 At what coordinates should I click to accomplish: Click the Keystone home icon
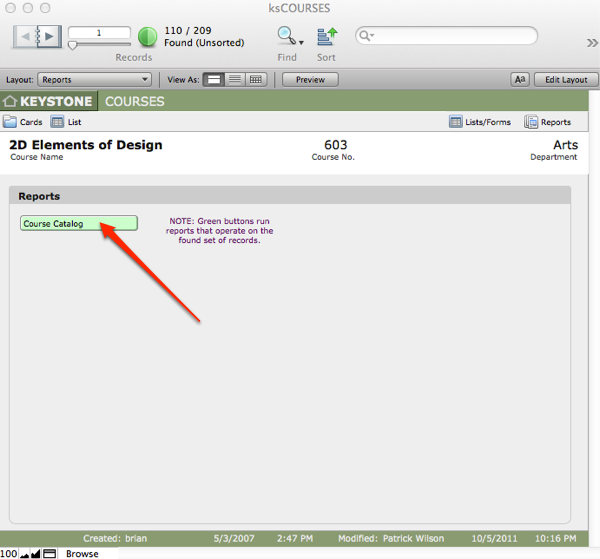click(11, 101)
